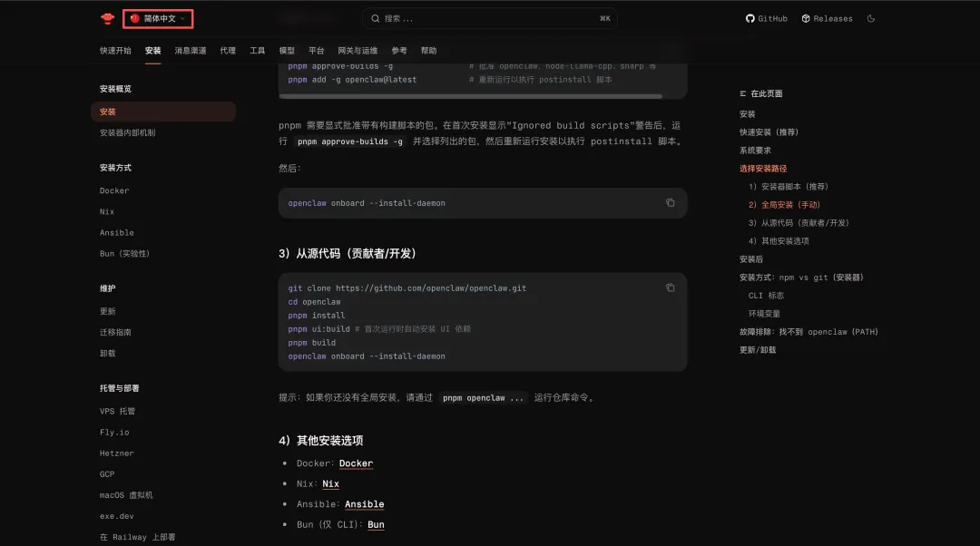Open macOS 虚拟机 sidebar page
The height and width of the screenshot is (546, 980).
[x=126, y=495]
